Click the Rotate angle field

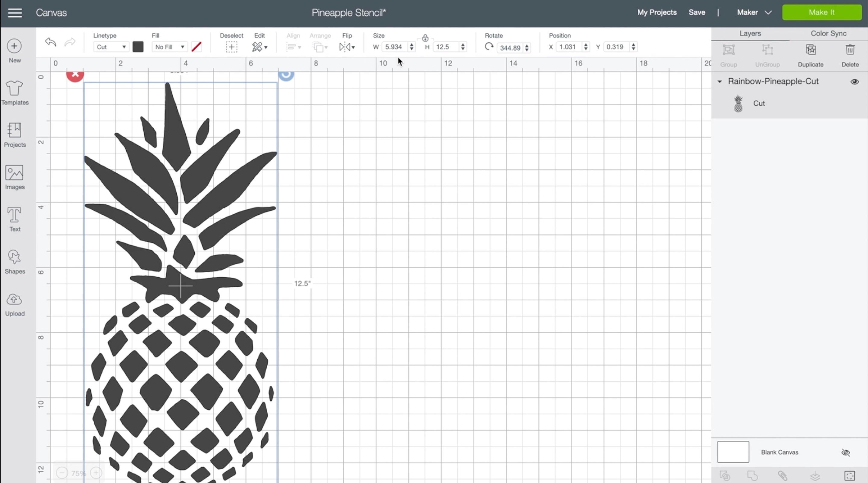tap(510, 48)
